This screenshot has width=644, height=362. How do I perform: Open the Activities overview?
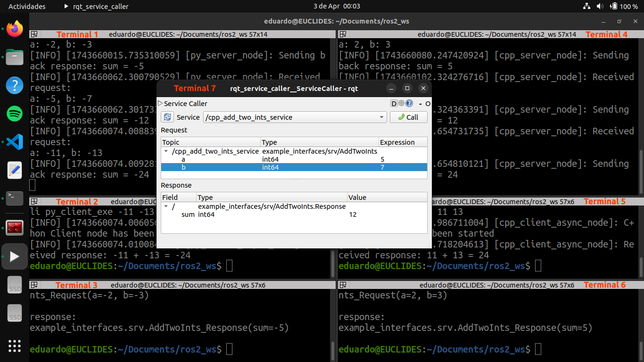click(27, 6)
